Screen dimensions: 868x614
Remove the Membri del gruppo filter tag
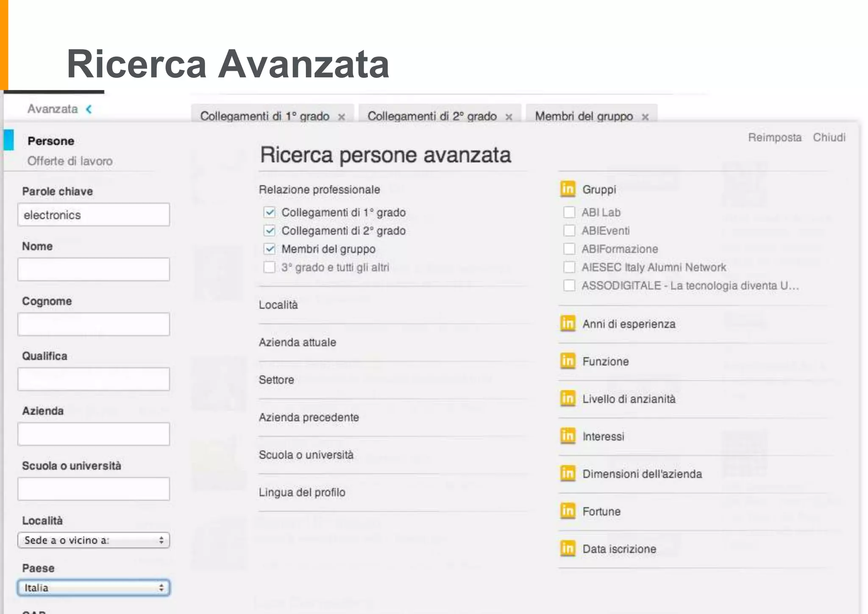(x=645, y=117)
